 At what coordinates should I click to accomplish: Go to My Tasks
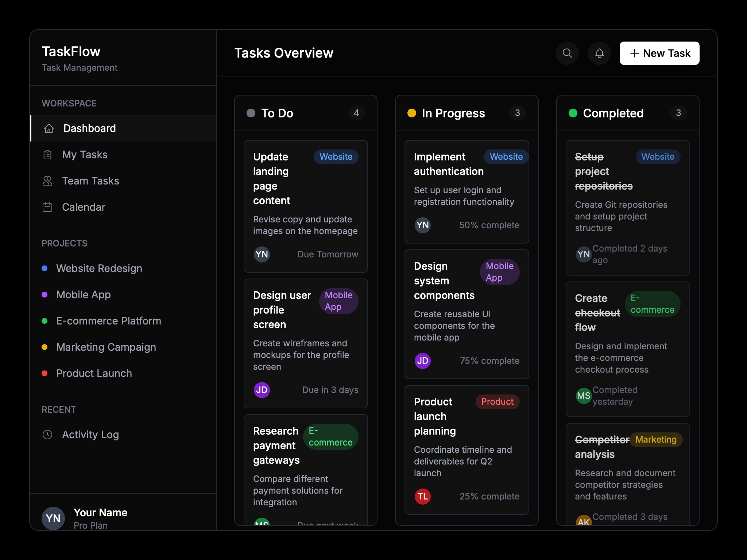coord(123,155)
